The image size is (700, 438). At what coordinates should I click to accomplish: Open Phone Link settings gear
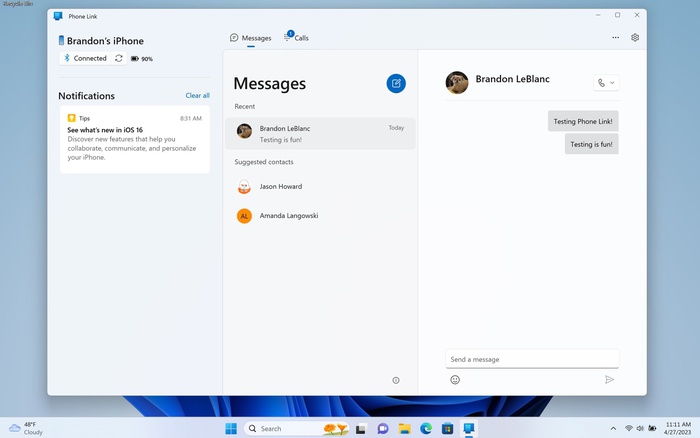click(x=635, y=38)
